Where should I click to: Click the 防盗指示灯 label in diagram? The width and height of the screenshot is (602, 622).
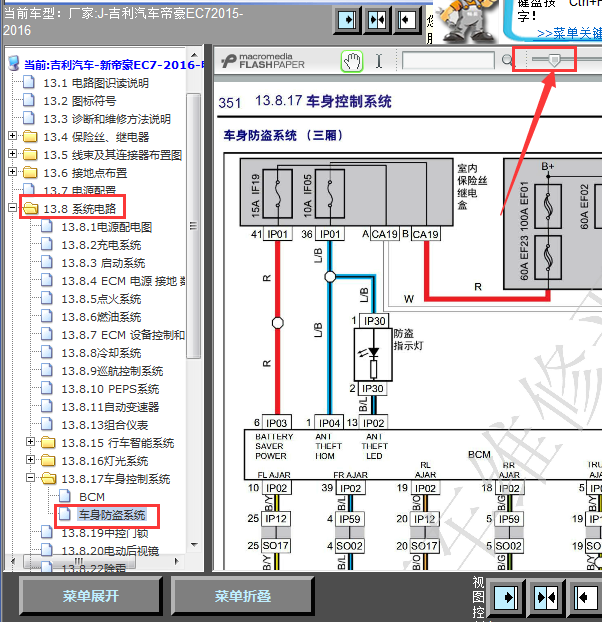(x=408, y=339)
